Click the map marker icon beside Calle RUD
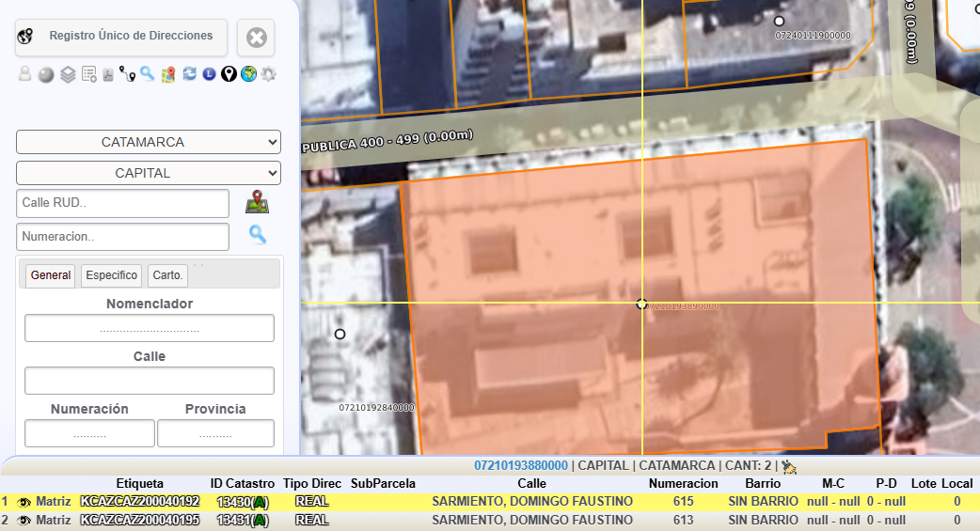Screen dimensions: 980x531 click(x=257, y=202)
